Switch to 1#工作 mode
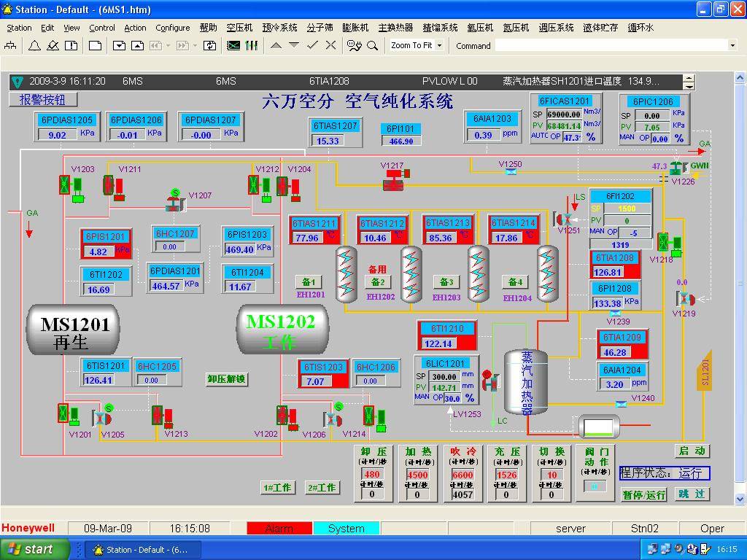The image size is (747, 560). point(278,487)
